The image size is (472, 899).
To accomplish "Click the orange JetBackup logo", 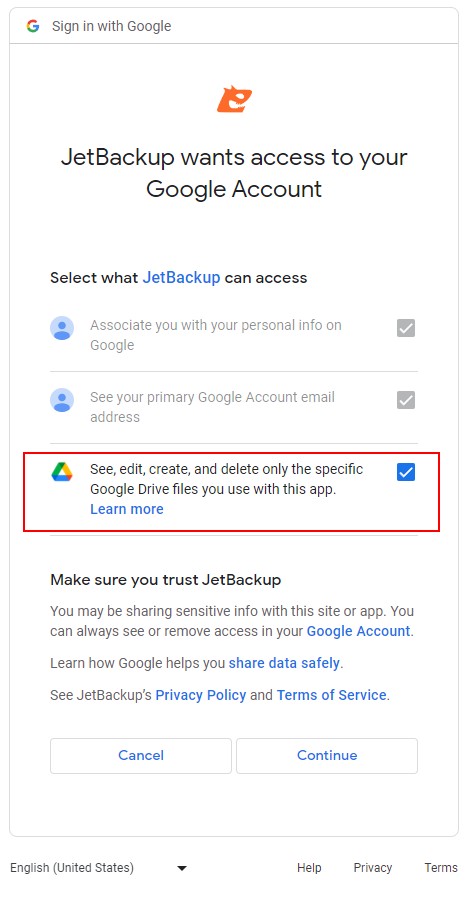I will (x=234, y=99).
